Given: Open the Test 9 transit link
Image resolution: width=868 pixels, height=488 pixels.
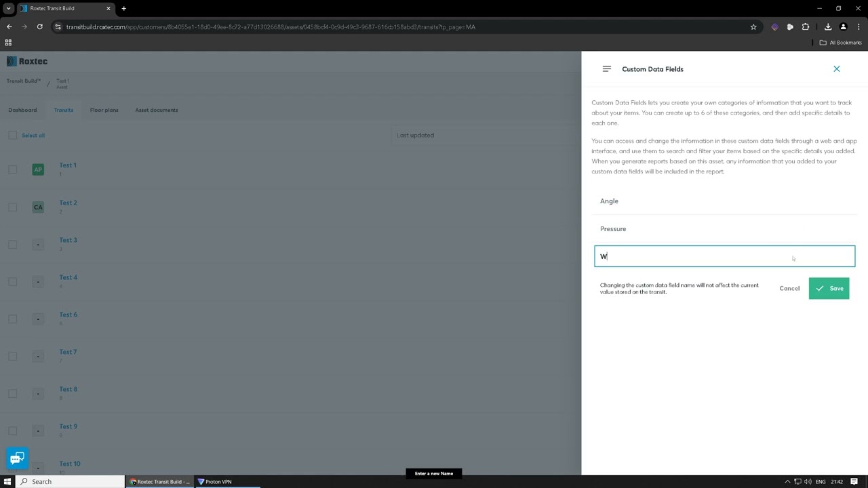Looking at the screenshot, I should coord(68,426).
